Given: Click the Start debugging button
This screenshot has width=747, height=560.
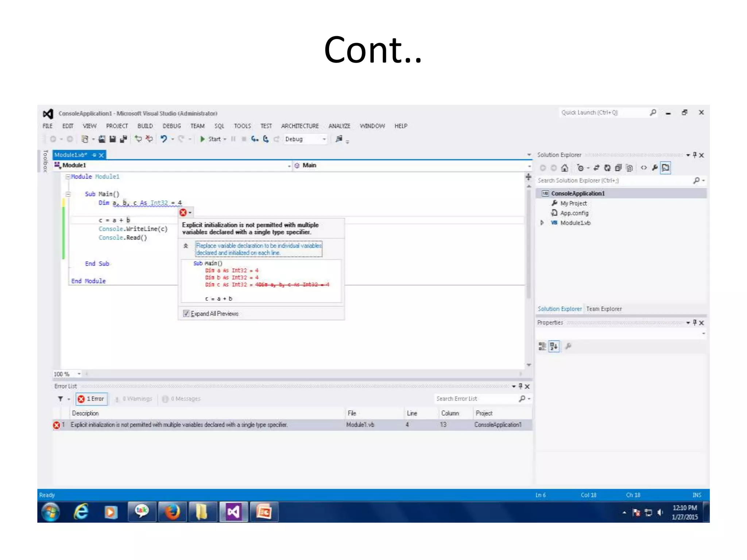Looking at the screenshot, I should (x=211, y=139).
